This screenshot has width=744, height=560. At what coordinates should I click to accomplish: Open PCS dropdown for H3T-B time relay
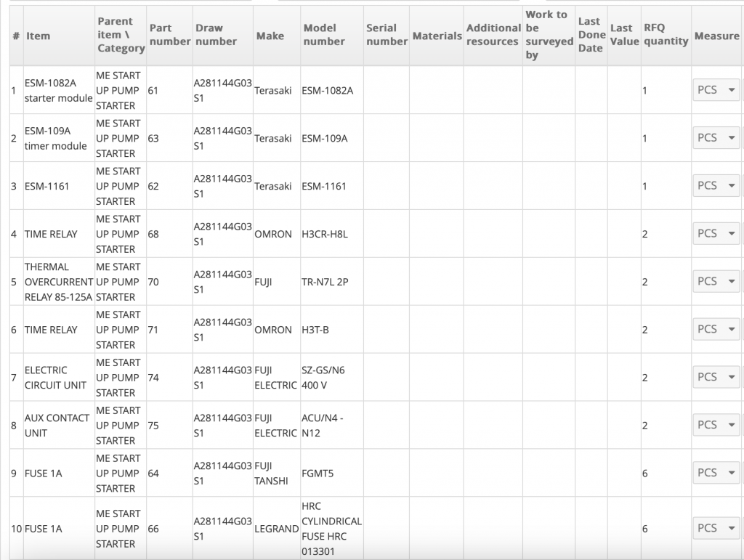(x=716, y=330)
